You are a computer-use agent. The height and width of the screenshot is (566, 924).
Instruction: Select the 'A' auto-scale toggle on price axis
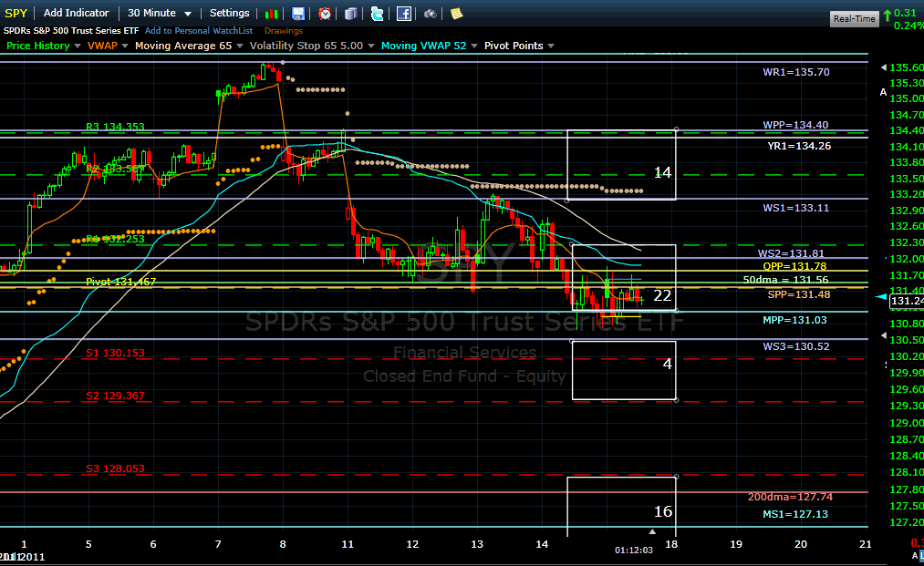point(883,92)
